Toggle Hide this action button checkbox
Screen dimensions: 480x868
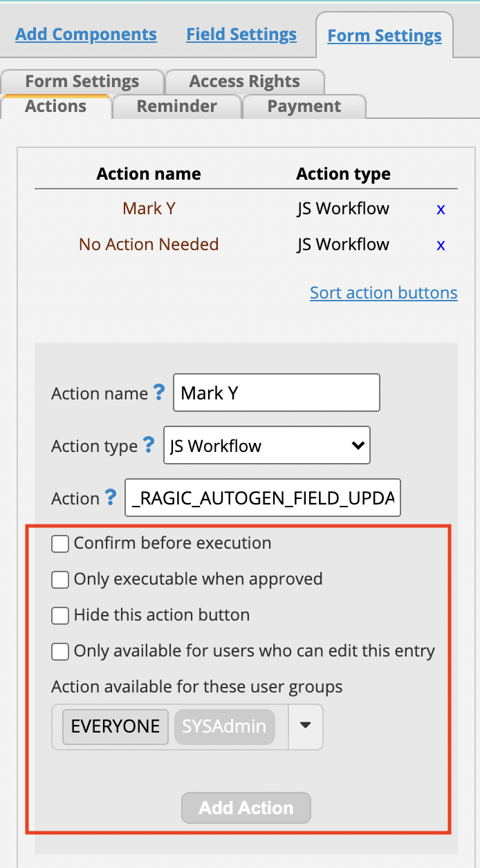(60, 616)
